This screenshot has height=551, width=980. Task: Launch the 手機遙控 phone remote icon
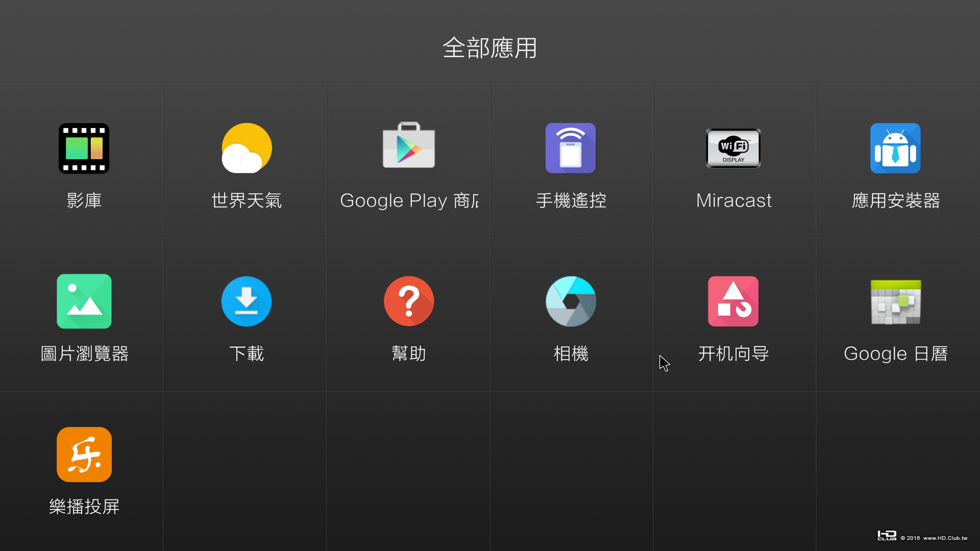[571, 148]
